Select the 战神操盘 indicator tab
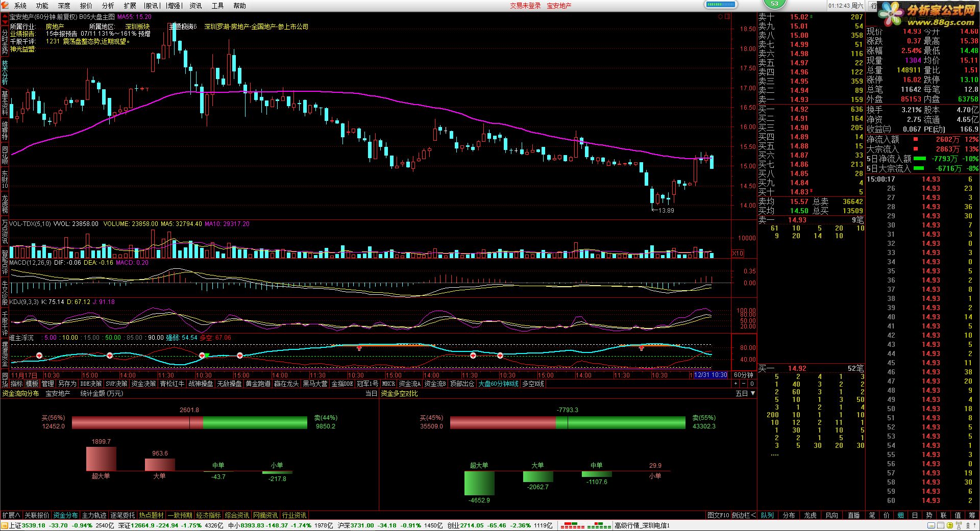 [201, 384]
